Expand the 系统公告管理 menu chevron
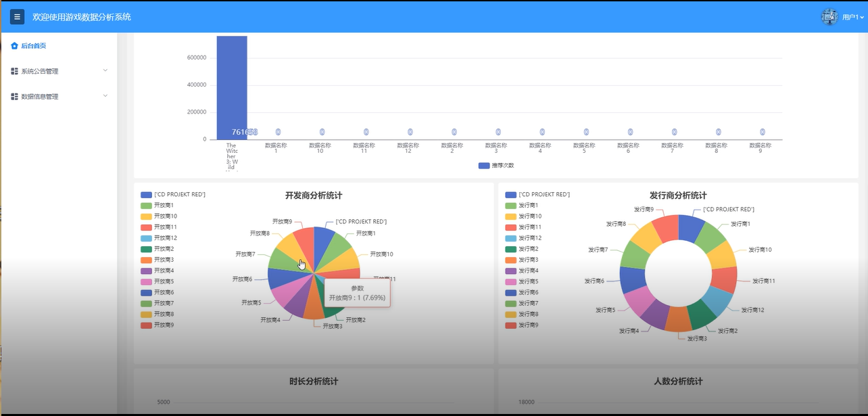The width and height of the screenshot is (868, 416). pos(105,70)
